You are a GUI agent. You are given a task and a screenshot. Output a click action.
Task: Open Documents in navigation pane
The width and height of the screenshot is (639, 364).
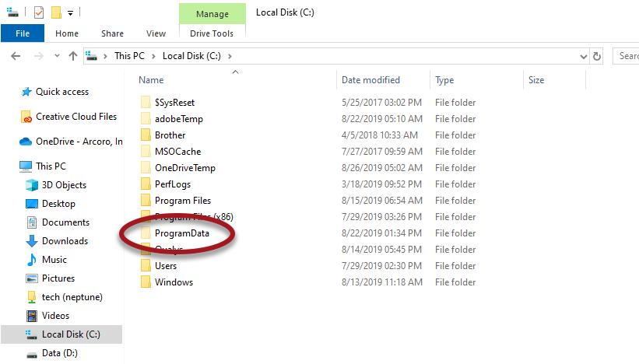pyautogui.click(x=65, y=222)
